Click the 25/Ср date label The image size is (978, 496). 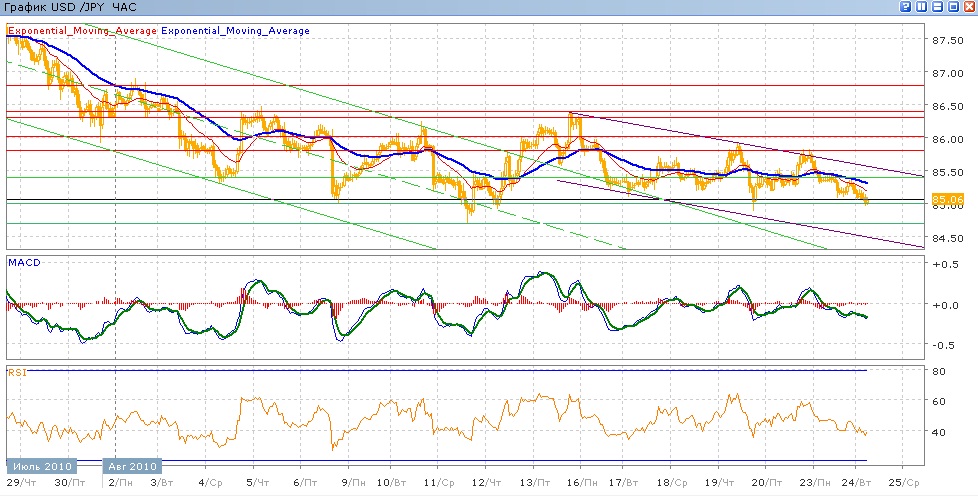click(x=904, y=483)
